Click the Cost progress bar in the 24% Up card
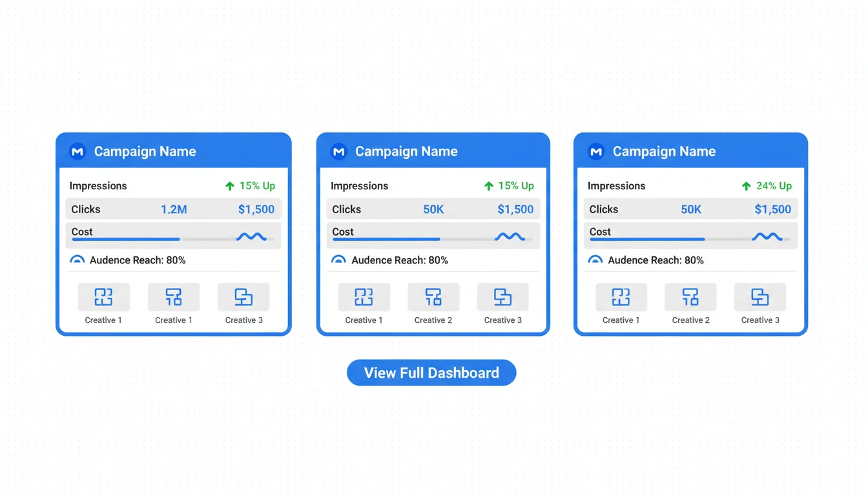This screenshot has height=496, width=868. click(x=646, y=239)
